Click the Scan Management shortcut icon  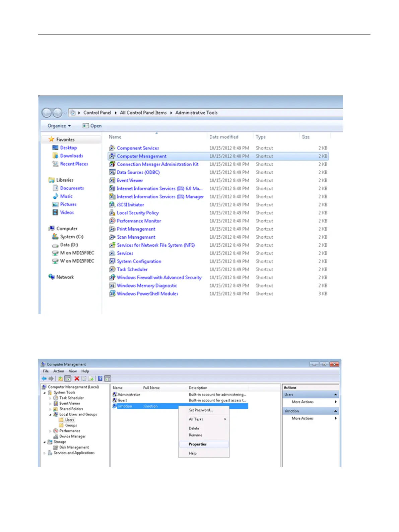pyautogui.click(x=112, y=237)
